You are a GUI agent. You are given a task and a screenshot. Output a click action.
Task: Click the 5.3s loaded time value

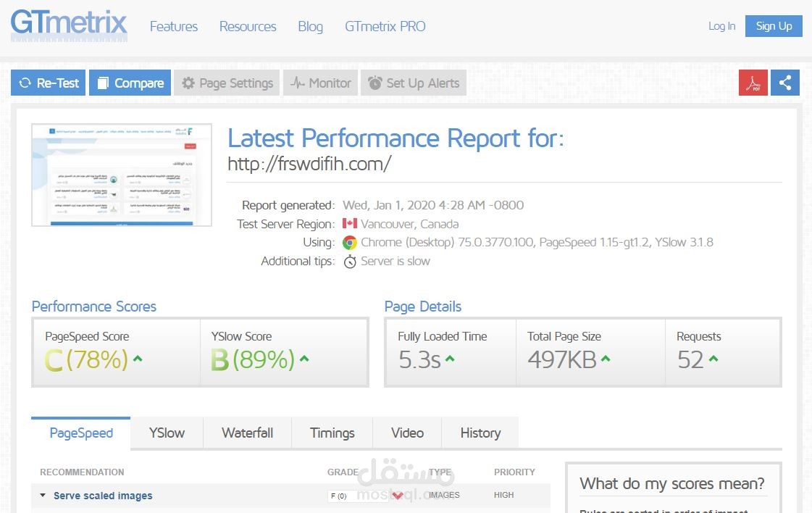419,359
